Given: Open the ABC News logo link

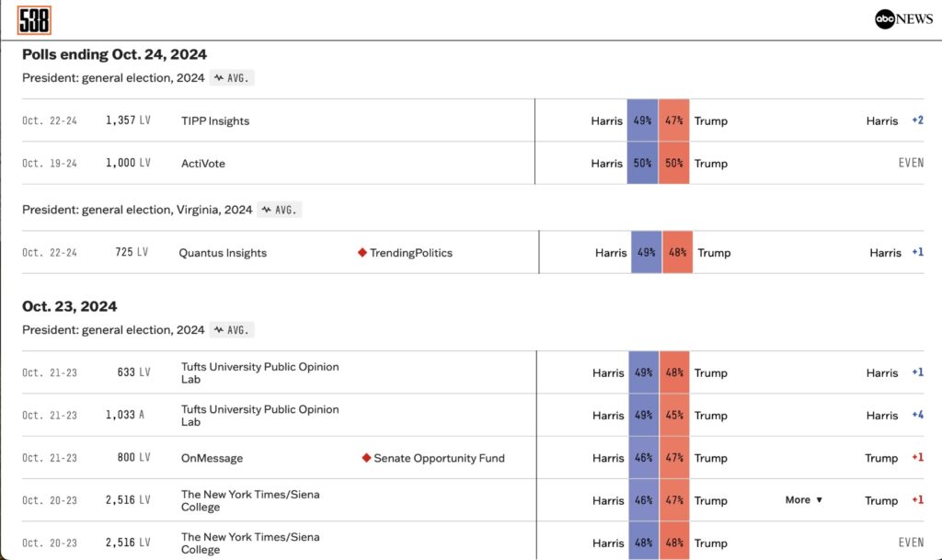Looking at the screenshot, I should 903,19.
